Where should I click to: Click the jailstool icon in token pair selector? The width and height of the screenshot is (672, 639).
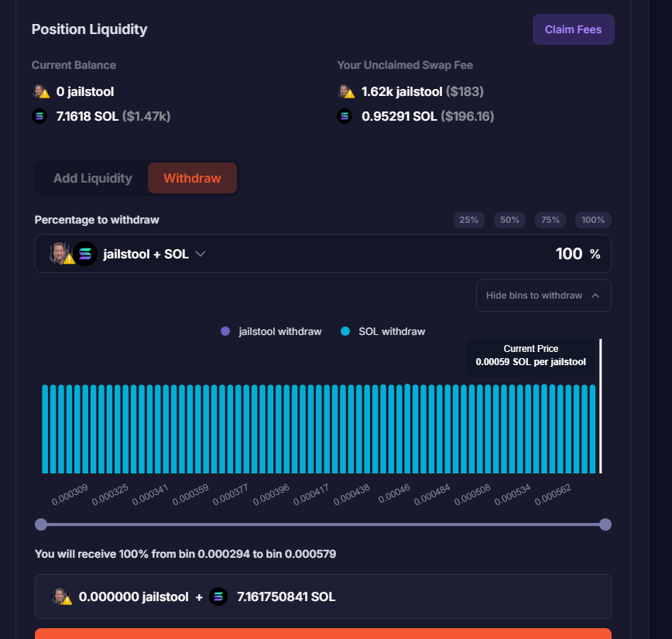pos(61,254)
